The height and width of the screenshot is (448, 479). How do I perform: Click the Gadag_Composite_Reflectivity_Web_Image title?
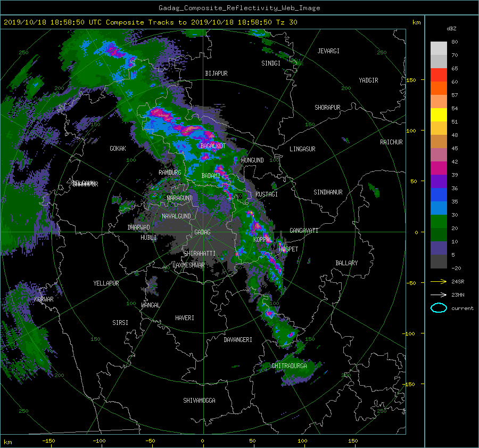[239, 8]
